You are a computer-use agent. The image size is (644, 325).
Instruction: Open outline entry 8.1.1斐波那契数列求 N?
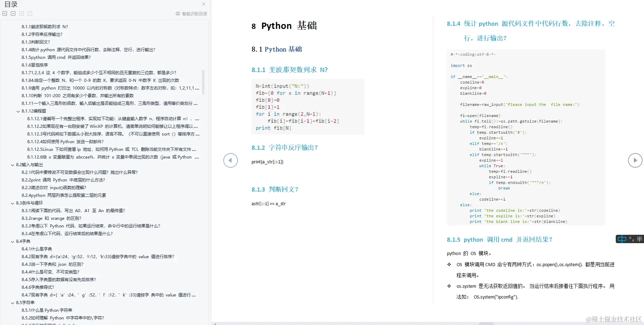45,27
